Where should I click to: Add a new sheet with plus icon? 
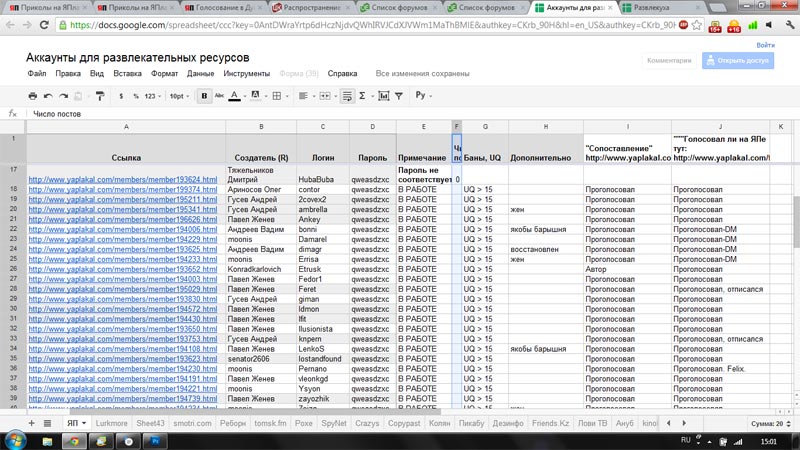(33, 424)
